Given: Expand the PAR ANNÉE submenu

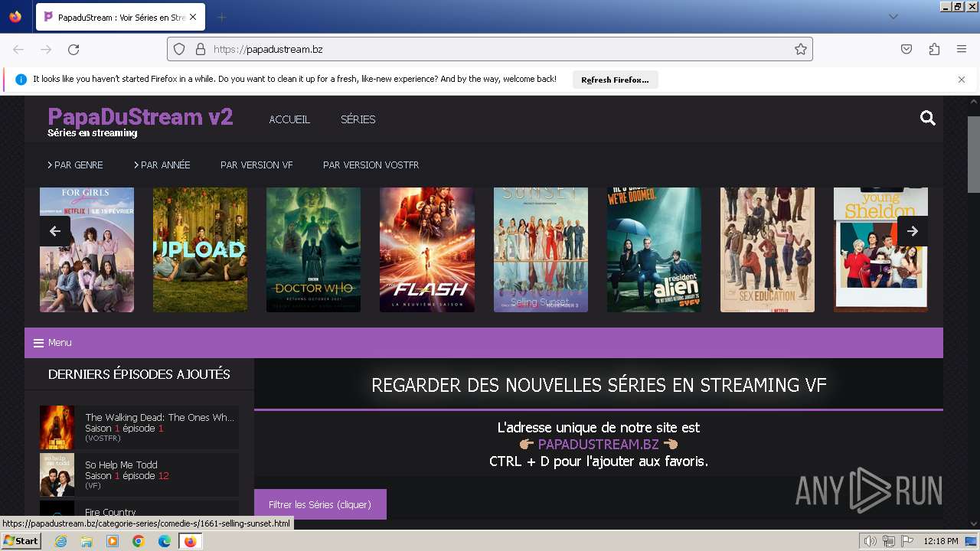Looking at the screenshot, I should point(162,165).
